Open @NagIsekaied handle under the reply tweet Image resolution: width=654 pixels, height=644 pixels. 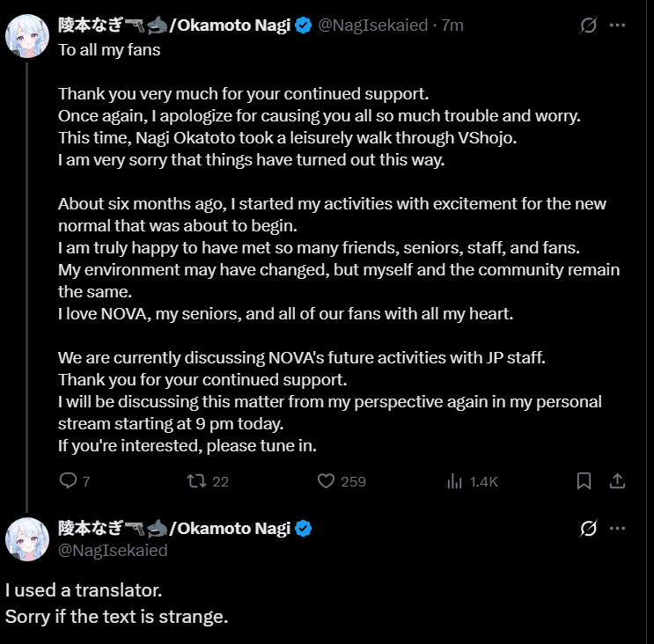pyautogui.click(x=113, y=551)
